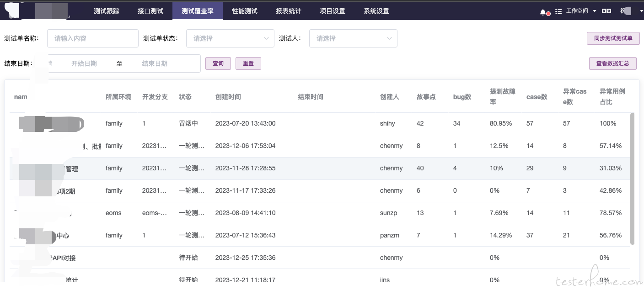Open the 系统设置 tab
644x295 pixels.
[376, 11]
